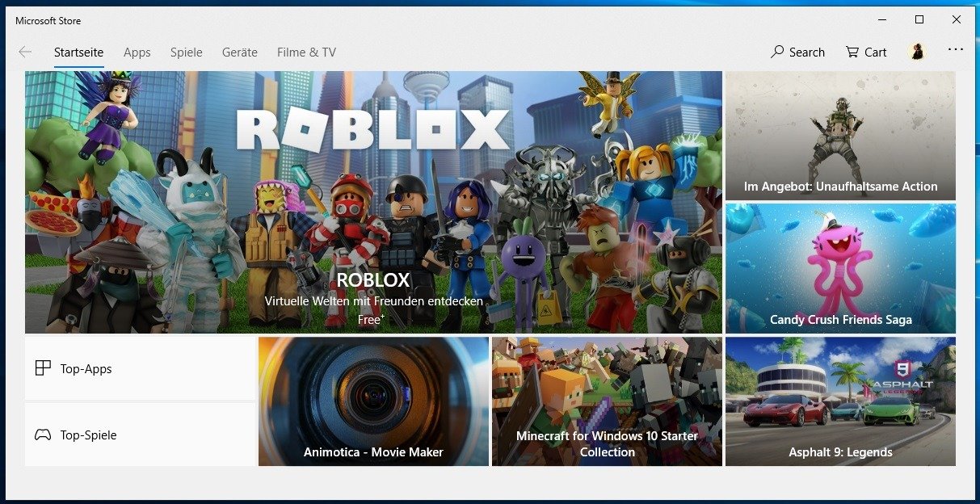980x504 pixels.
Task: Open the Candy Crush Friends Saga tile
Action: pos(840,268)
